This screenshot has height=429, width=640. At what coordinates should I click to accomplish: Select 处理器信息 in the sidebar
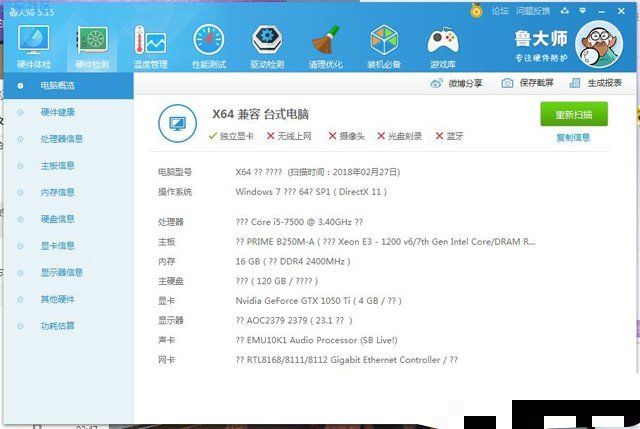[68, 139]
